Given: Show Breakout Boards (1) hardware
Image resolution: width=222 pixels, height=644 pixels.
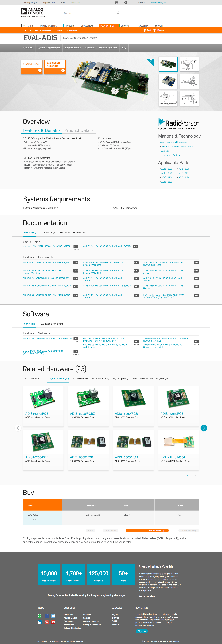Looking at the screenshot, I should (33, 378).
